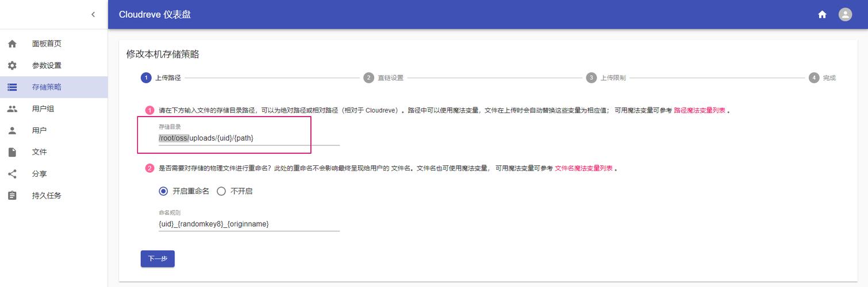Image resolution: width=868 pixels, height=287 pixels.
Task: Collapse the sidebar with the chevron arrow
Action: [93, 14]
